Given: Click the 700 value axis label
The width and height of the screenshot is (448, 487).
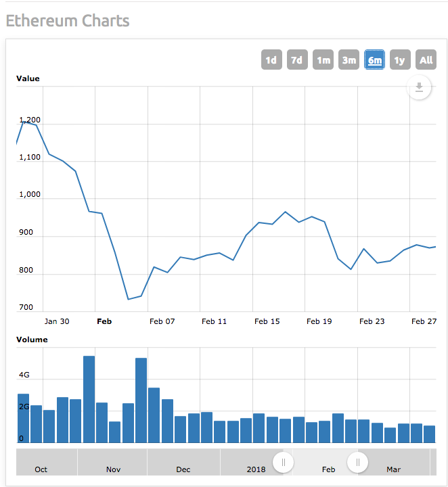Looking at the screenshot, I should click(x=26, y=308).
